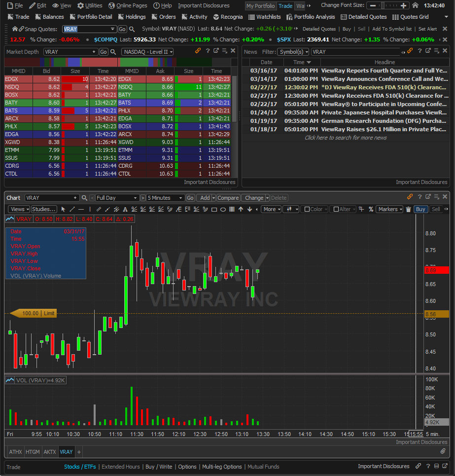Decrease font size with minus button
This screenshot has height=476, width=455.
point(373,5)
